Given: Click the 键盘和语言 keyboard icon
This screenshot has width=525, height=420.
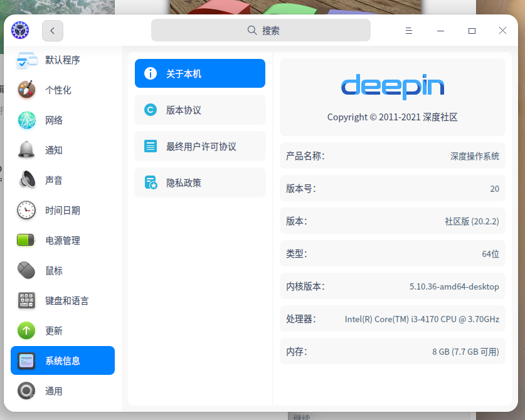Looking at the screenshot, I should coord(26,300).
